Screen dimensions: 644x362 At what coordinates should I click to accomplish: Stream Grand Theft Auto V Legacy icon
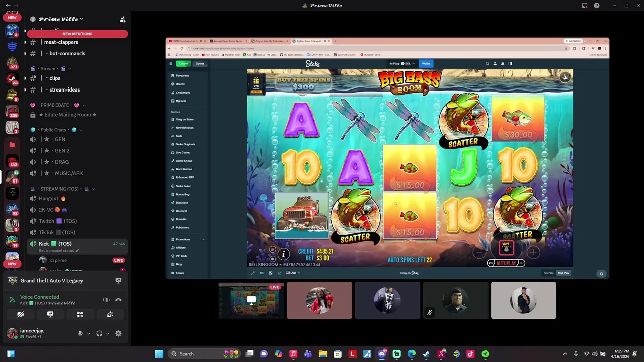point(118,281)
